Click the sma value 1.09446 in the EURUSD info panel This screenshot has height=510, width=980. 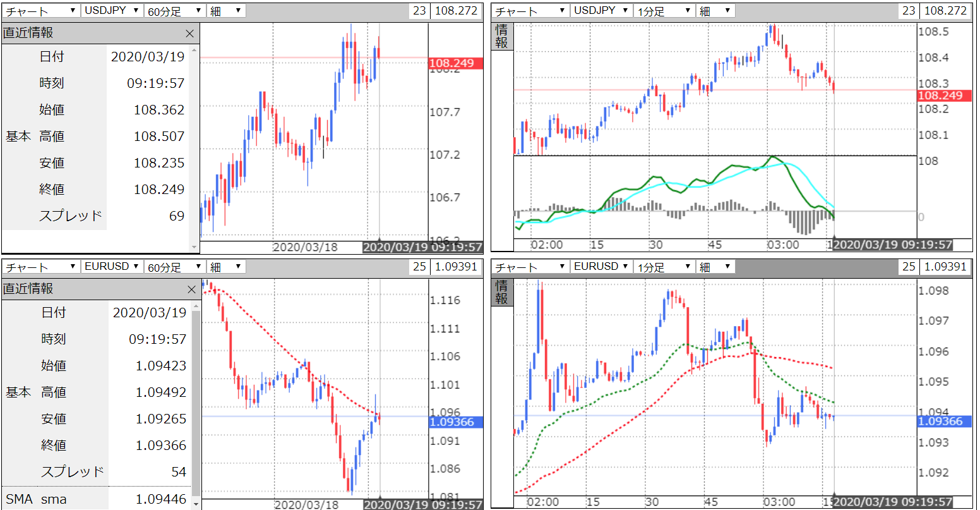161,499
